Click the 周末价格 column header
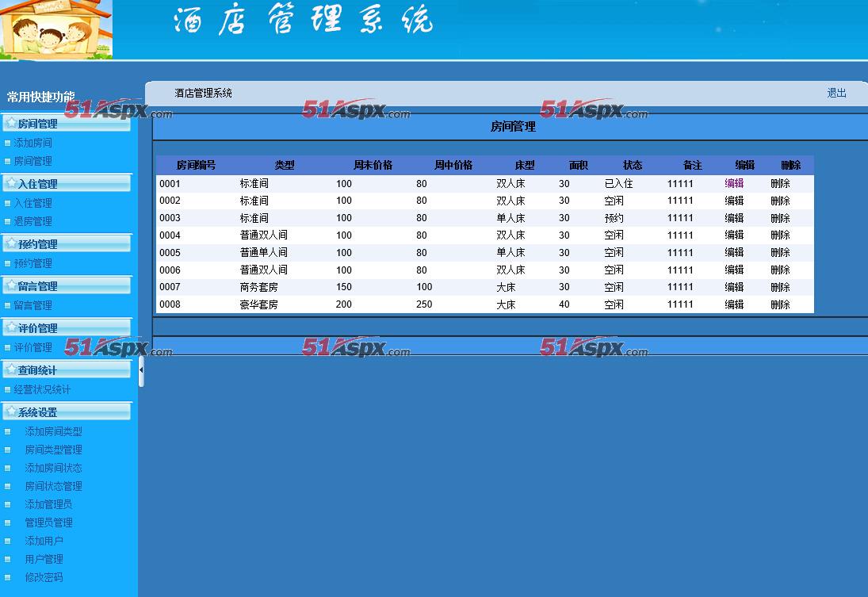This screenshot has width=868, height=597. pos(373,165)
